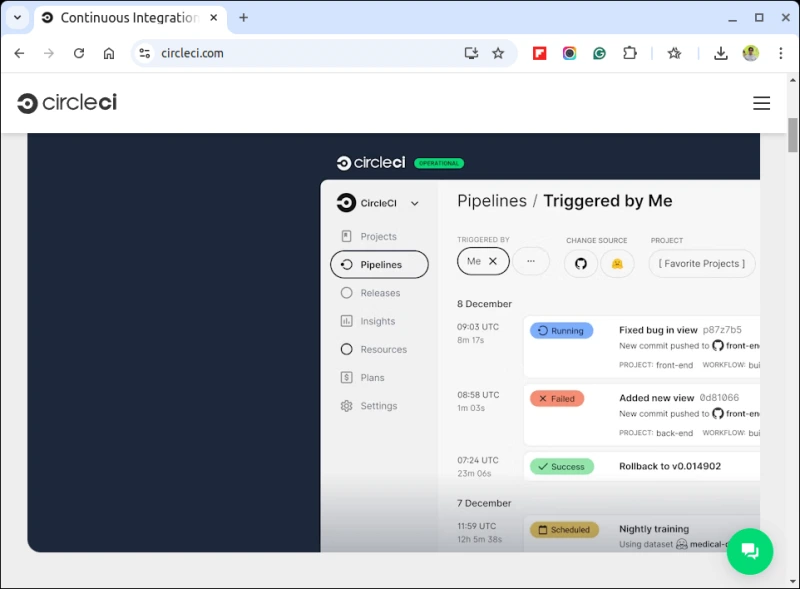The height and width of the screenshot is (589, 800).
Task: Click the vertical page scrollbar thumb
Action: click(792, 135)
